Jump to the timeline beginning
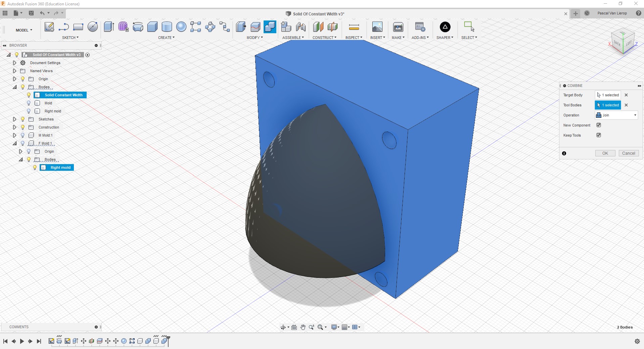644x349 pixels. click(x=5, y=341)
